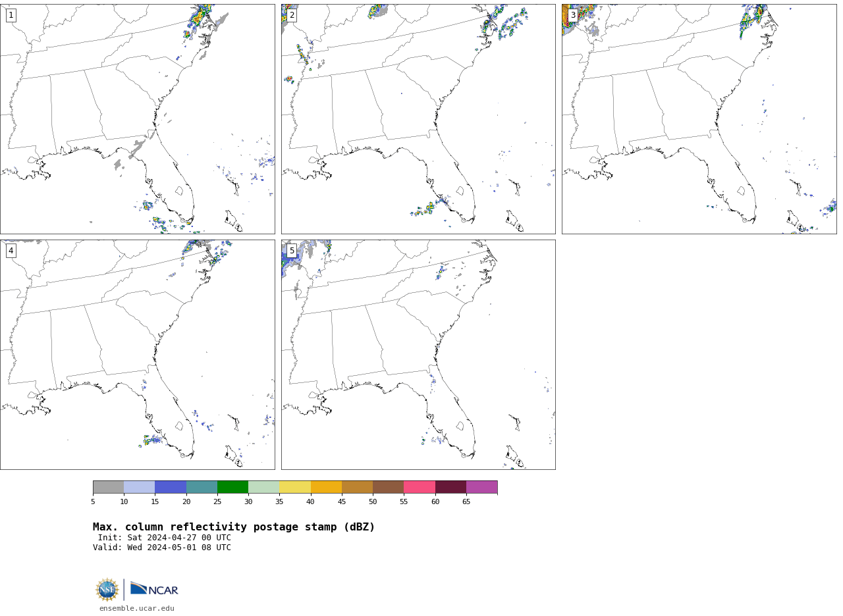Click the colorbar tick label 5
This screenshot has width=843, height=616.
tap(93, 502)
